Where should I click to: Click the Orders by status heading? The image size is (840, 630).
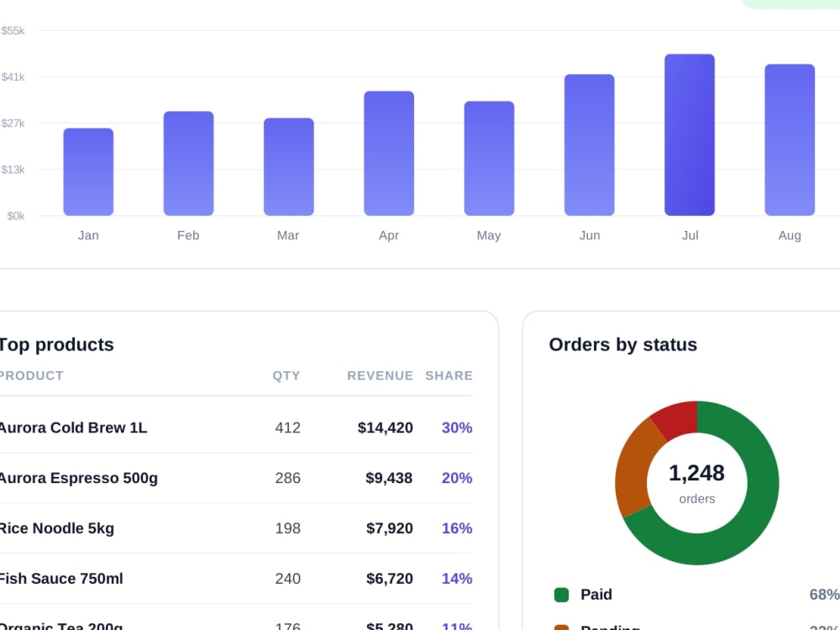point(623,344)
